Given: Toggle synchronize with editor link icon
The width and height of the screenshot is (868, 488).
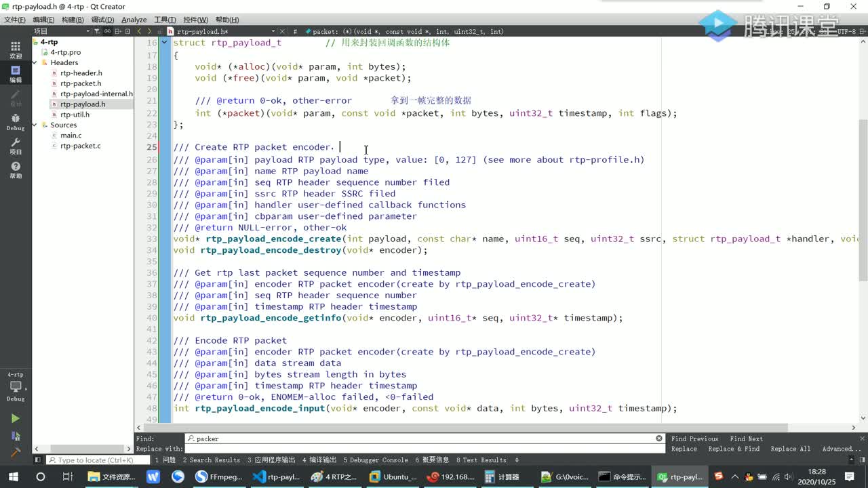Looking at the screenshot, I should pos(109,31).
